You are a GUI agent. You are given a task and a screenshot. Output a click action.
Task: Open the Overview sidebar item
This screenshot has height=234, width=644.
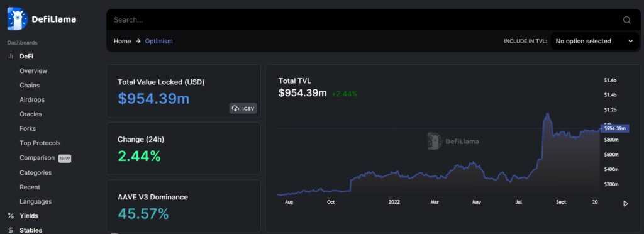(x=33, y=70)
